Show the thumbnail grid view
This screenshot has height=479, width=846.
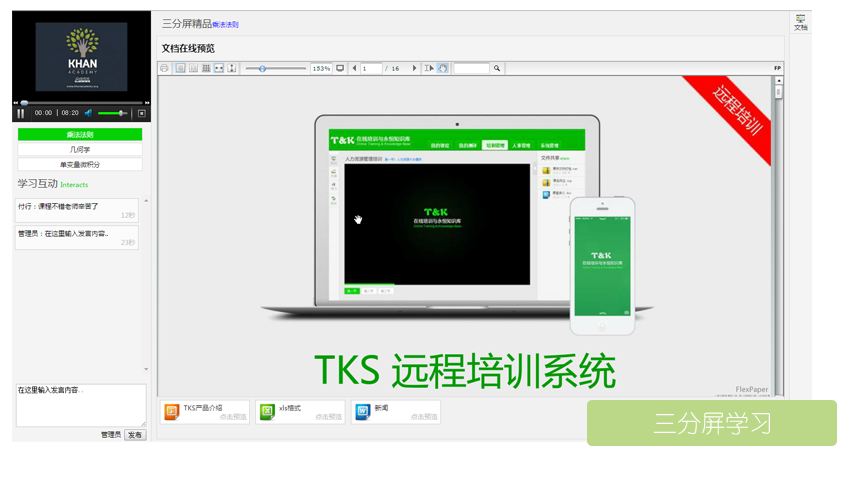tap(206, 69)
